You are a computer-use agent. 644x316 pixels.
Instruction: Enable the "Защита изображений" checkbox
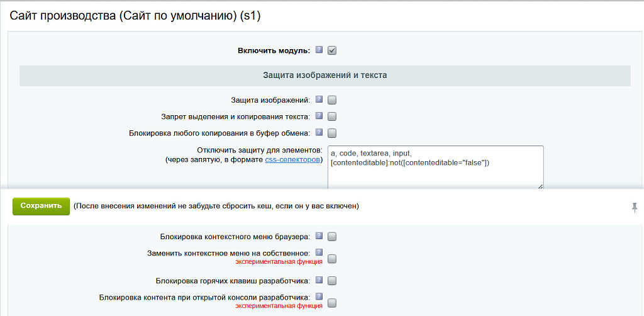pyautogui.click(x=332, y=99)
